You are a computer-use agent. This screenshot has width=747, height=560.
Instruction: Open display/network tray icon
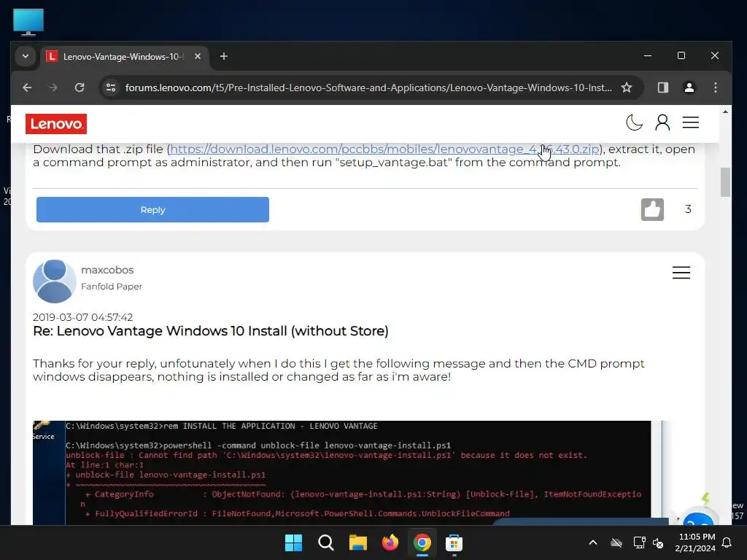pyautogui.click(x=639, y=542)
